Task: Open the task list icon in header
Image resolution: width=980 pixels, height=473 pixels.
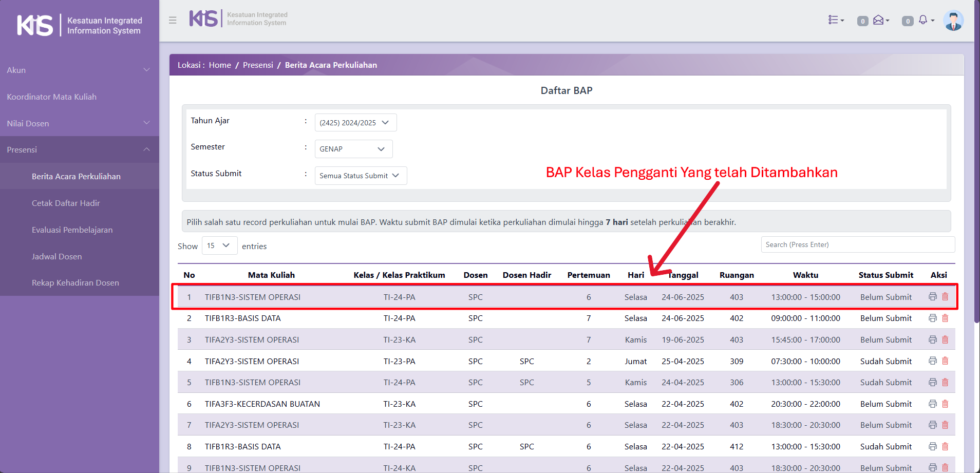Action: [x=835, y=20]
